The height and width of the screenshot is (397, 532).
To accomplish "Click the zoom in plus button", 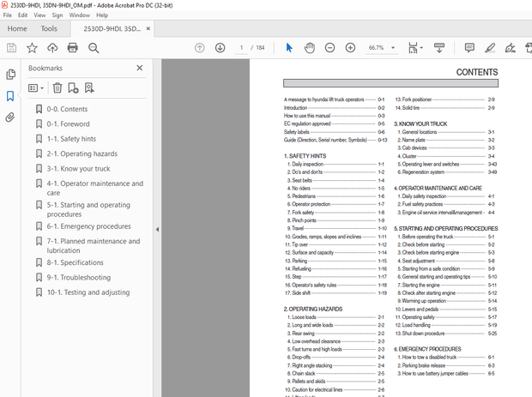I will pyautogui.click(x=350, y=48).
